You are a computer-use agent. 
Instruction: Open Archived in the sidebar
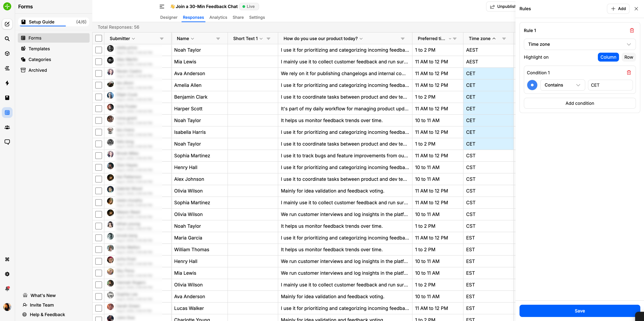54,70
